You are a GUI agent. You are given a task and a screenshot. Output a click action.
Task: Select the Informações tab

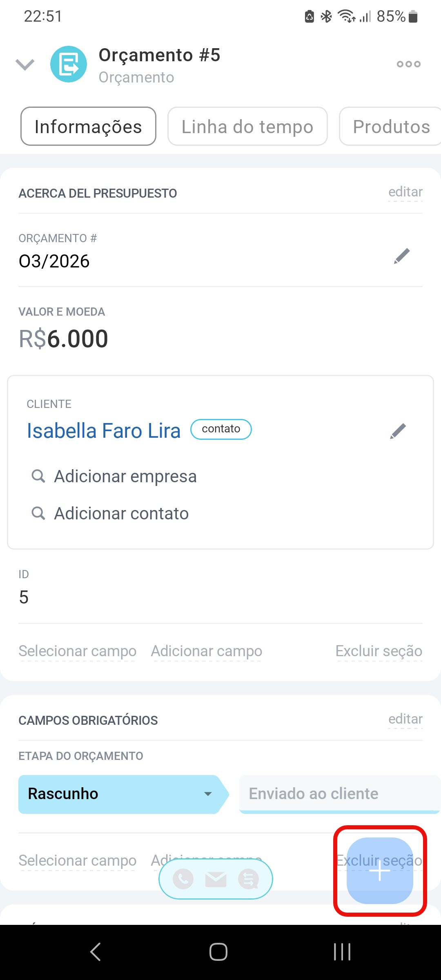point(88,127)
